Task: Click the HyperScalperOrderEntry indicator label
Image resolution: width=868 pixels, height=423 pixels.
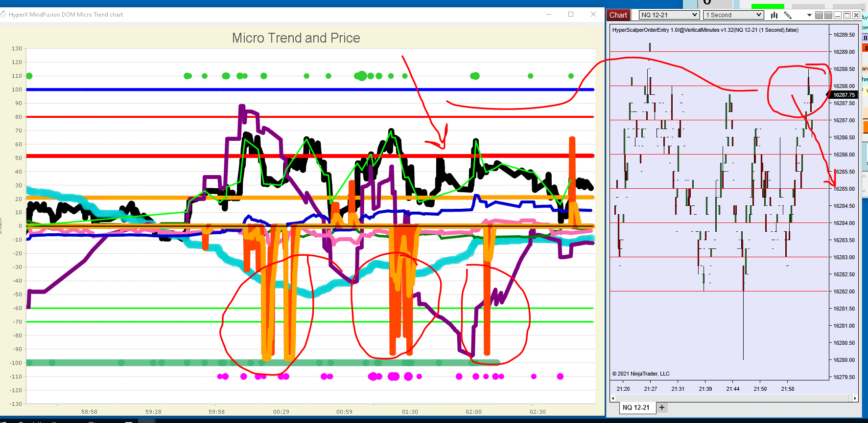Action: [x=705, y=30]
